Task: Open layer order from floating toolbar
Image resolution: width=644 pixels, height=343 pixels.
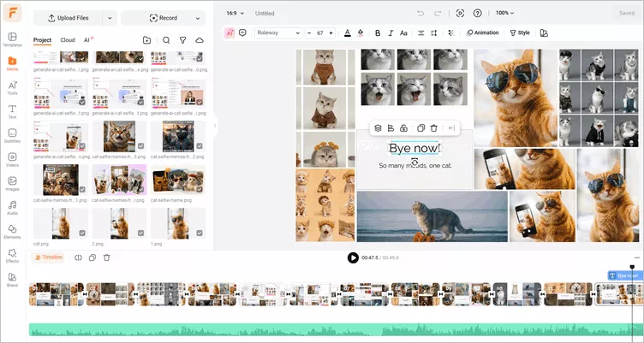Action: coord(378,128)
